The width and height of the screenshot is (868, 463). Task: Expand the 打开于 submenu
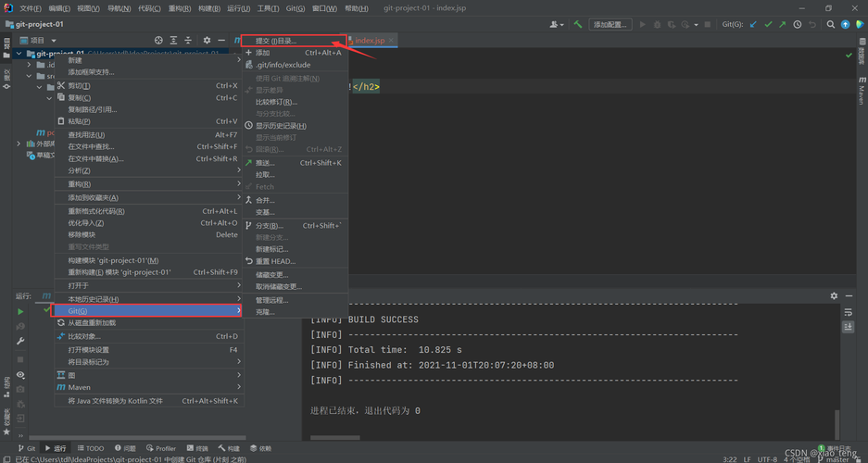click(x=149, y=285)
